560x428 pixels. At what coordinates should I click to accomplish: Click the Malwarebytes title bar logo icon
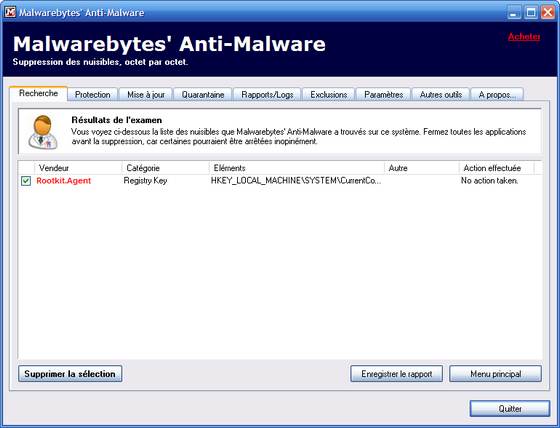click(x=10, y=12)
